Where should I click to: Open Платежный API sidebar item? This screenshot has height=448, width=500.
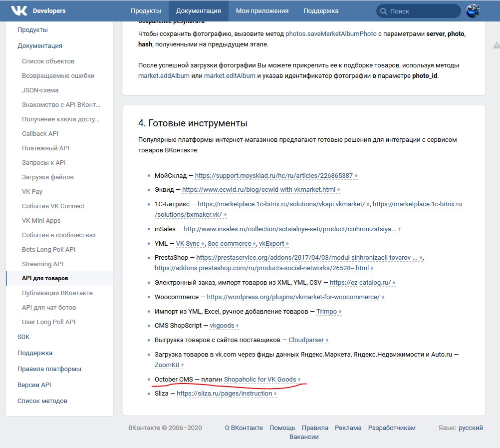coord(45,148)
